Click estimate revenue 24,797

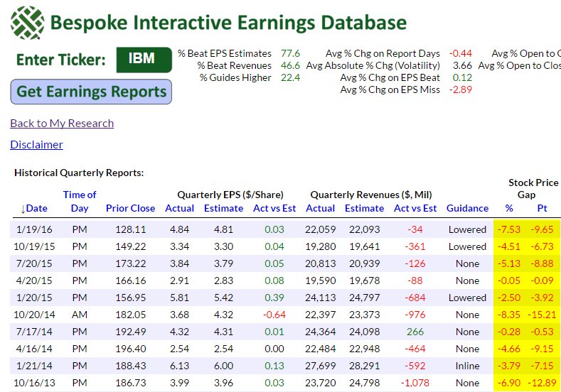[x=364, y=298]
